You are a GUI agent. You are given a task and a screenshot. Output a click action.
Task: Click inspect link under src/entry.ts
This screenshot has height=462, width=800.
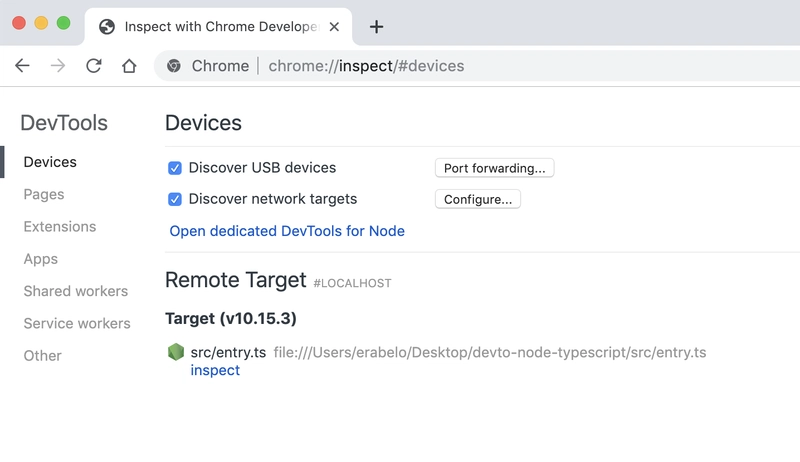(215, 370)
